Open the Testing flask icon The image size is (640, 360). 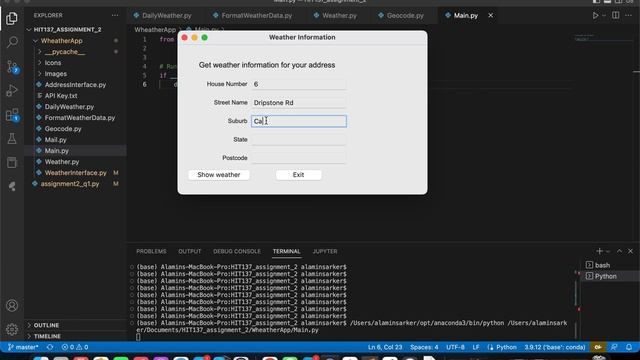pos(12,138)
